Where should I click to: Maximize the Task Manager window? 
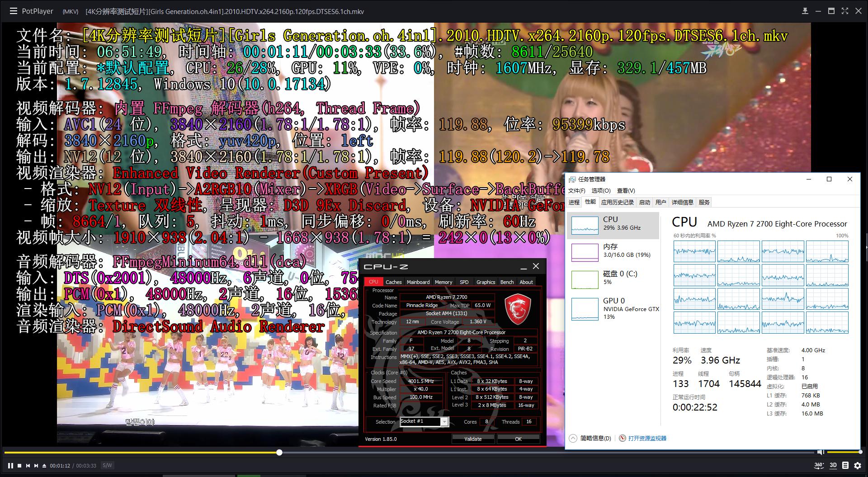click(829, 179)
